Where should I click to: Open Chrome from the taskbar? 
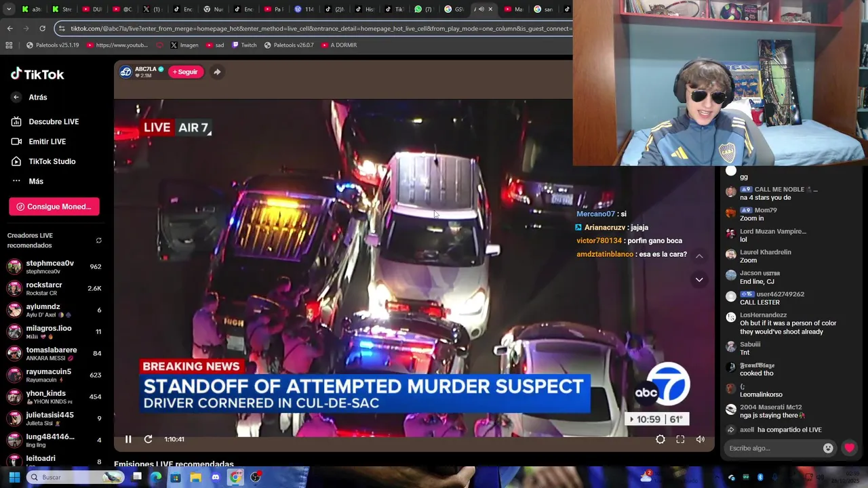tap(235, 477)
